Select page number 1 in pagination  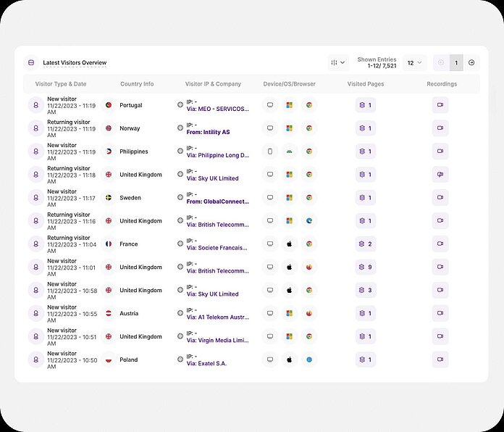click(455, 63)
